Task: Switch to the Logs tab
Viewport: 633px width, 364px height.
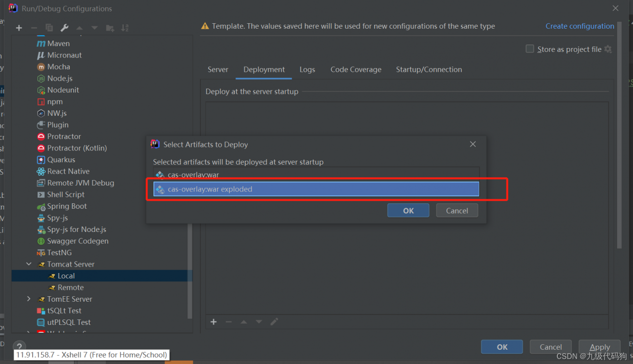Action: (x=307, y=69)
